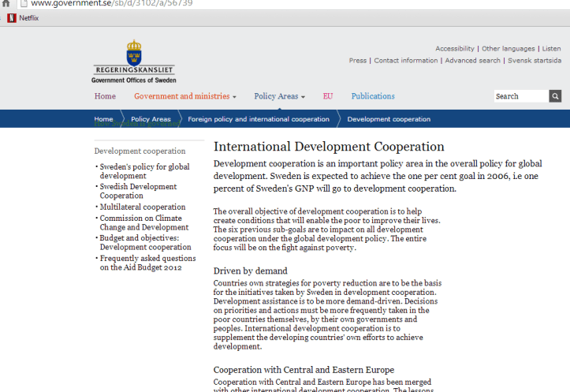The height and width of the screenshot is (392, 570).
Task: Click the Regeringskansliet crest logo
Action: coord(134,53)
